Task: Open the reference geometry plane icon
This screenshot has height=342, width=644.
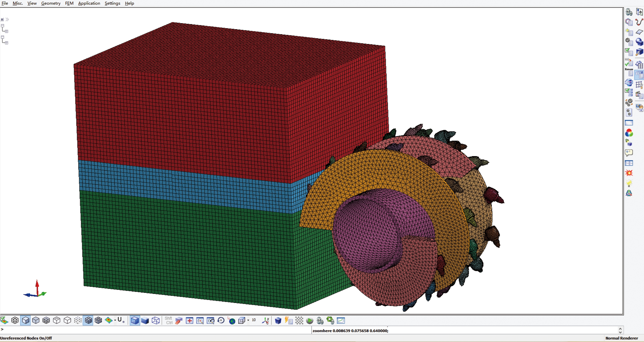Action: (639, 12)
